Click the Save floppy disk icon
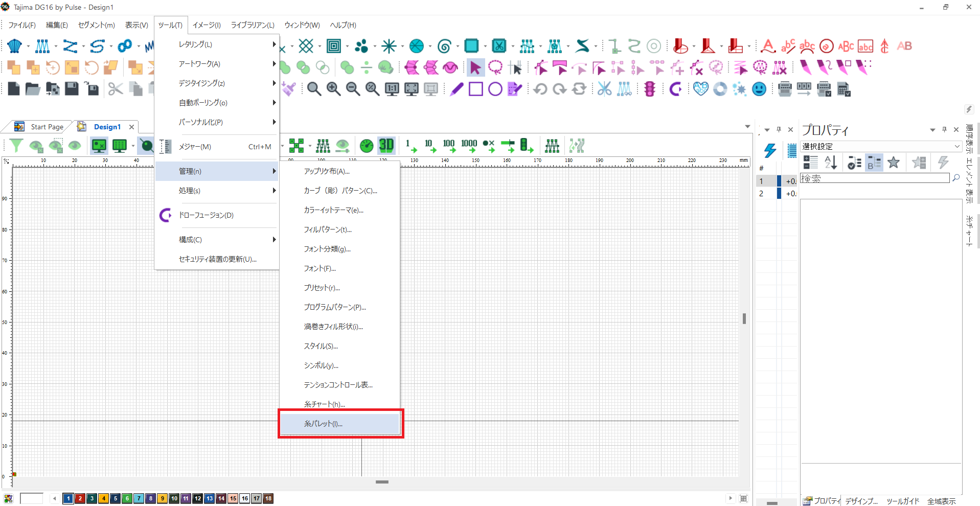Viewport: 980px width, 506px height. coord(72,89)
